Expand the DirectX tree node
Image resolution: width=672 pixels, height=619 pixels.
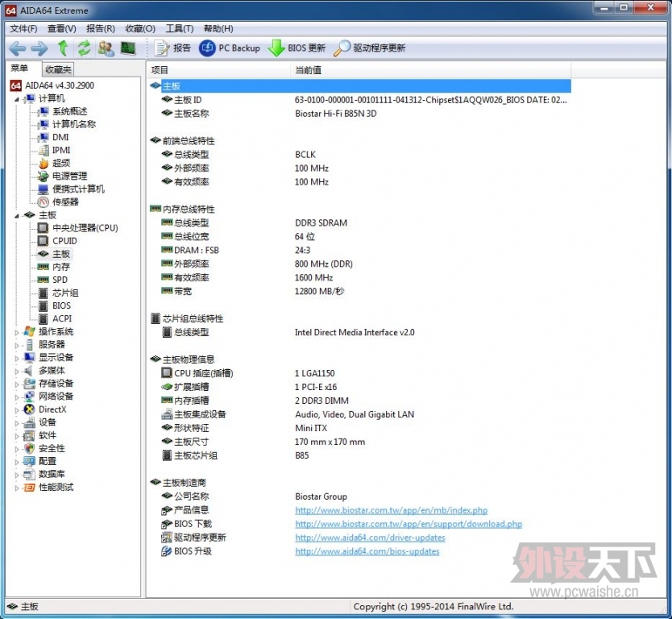point(17,410)
